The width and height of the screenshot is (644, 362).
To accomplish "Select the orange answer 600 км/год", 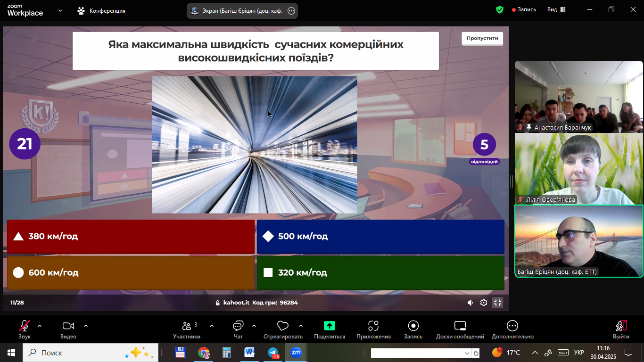I will (131, 273).
